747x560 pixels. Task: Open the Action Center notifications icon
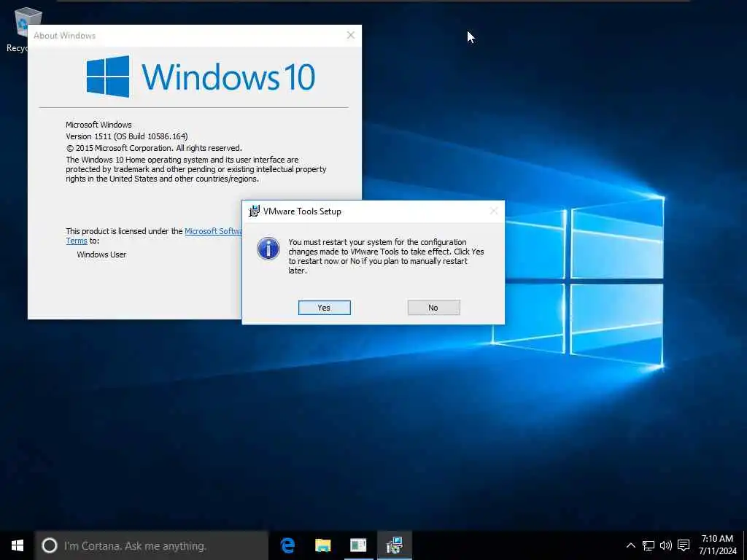click(684, 545)
